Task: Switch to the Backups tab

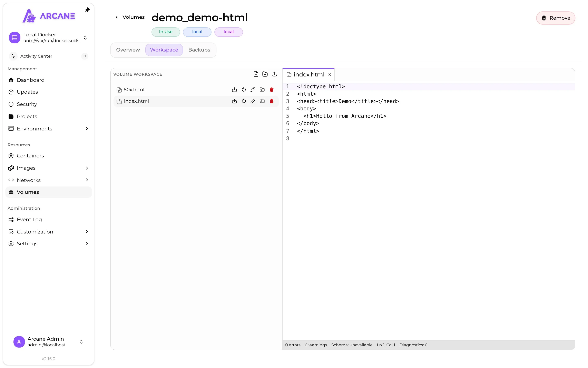Action: (x=199, y=50)
